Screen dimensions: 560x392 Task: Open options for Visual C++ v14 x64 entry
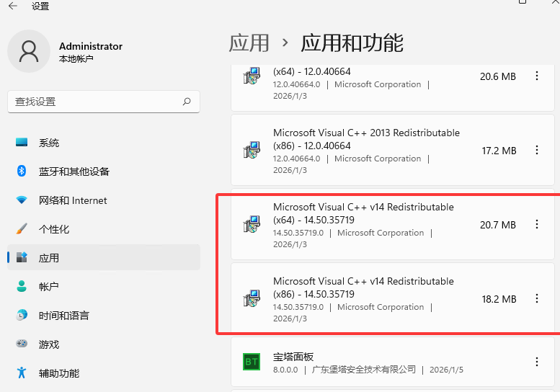[x=537, y=225]
